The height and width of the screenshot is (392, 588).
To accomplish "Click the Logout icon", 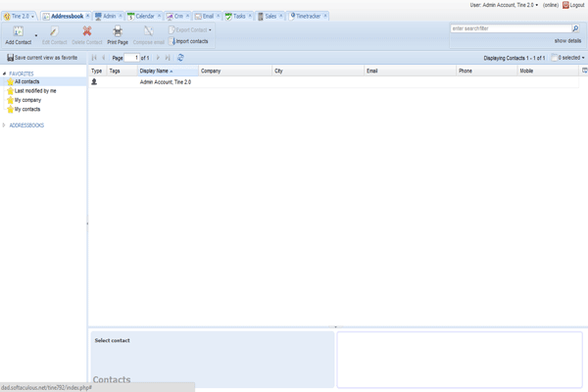I will click(565, 5).
